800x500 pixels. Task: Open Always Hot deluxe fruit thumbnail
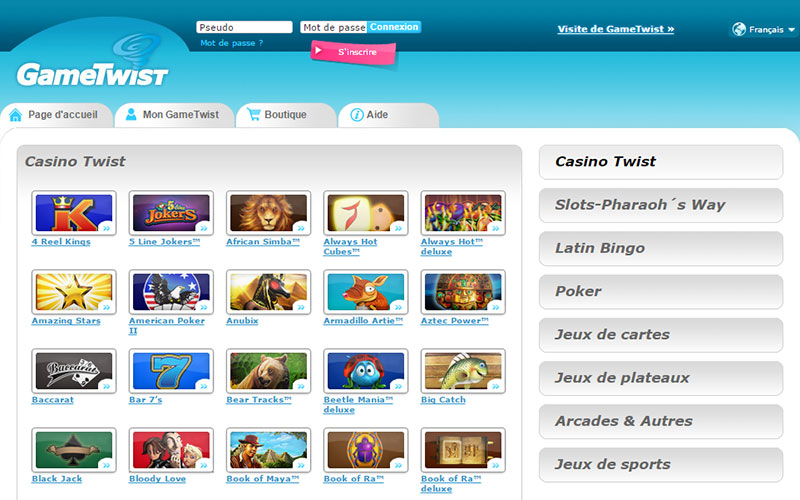tap(463, 213)
